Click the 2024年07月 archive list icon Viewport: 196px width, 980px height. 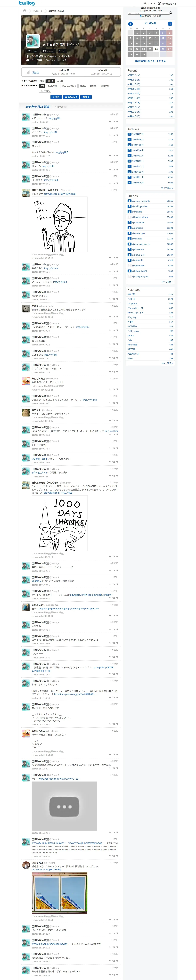coord(129,134)
